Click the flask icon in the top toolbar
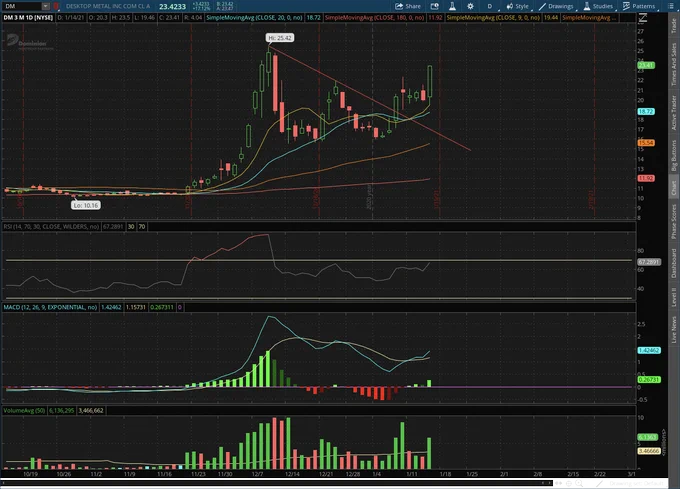This screenshot has width=680, height=489. (x=452, y=6)
